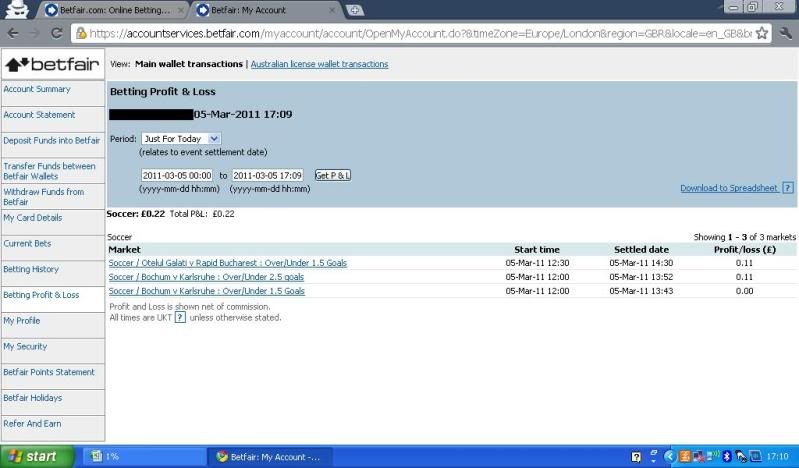Click settled date 05-Mar-11 14:30
799x468 pixels.
[641, 263]
